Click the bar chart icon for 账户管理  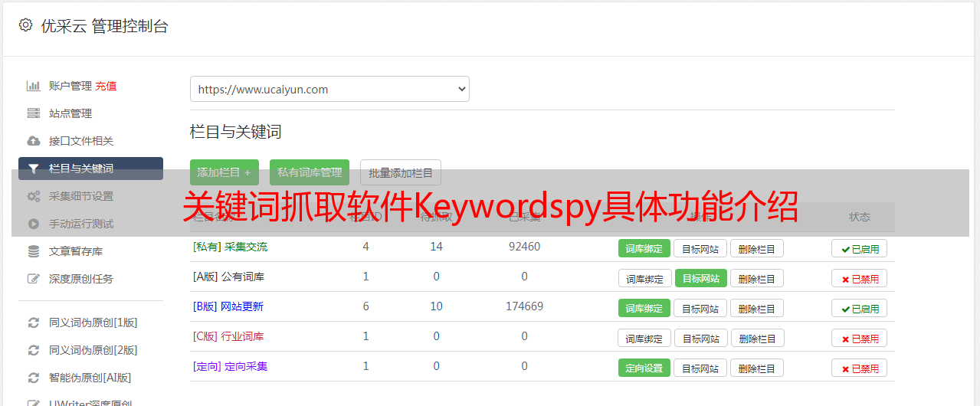(x=34, y=86)
